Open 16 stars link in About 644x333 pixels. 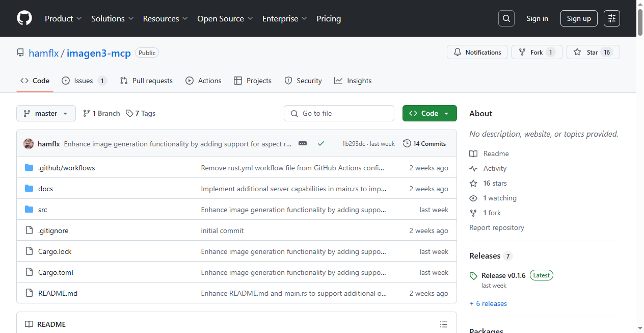coord(495,183)
